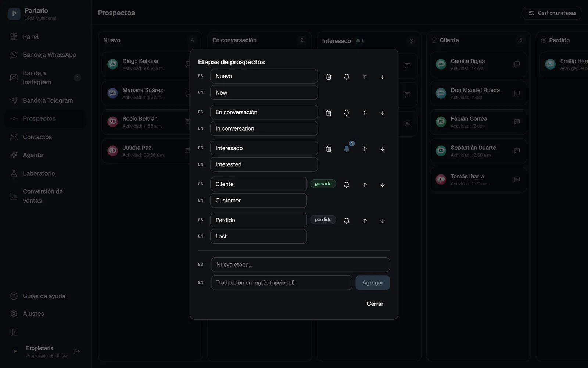Screen dimensions: 588x368
Task: Toggle notification bell for Cliente stage
Action: coord(347,184)
